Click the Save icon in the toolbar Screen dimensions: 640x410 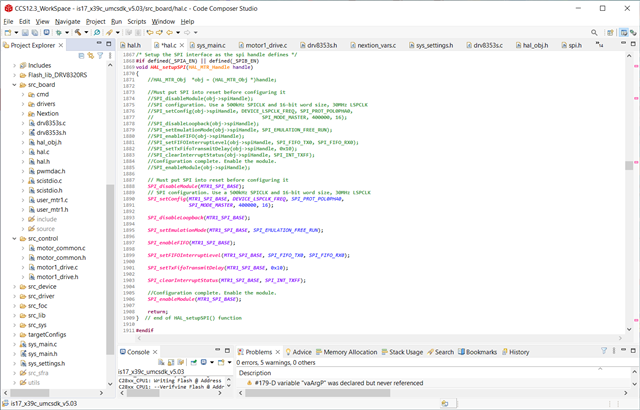coord(25,33)
